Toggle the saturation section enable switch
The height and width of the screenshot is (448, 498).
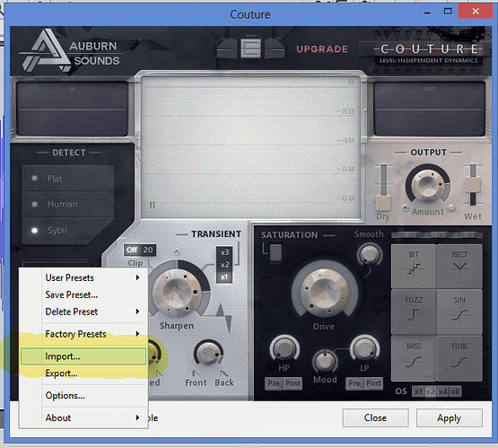pyautogui.click(x=275, y=252)
